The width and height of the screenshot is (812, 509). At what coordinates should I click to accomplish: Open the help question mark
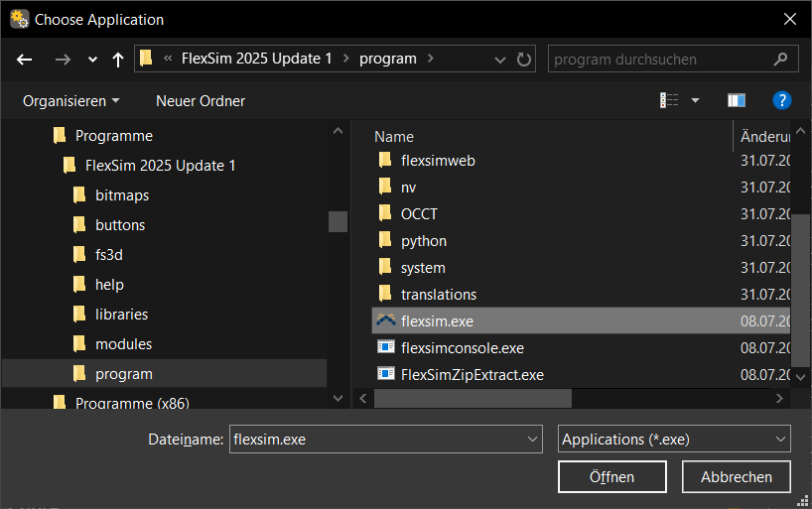tap(781, 100)
